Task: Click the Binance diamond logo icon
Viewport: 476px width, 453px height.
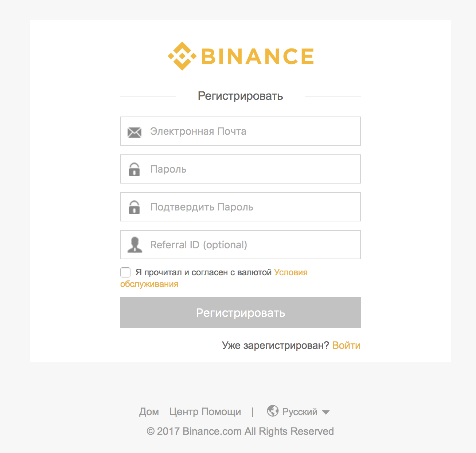Action: [x=182, y=56]
